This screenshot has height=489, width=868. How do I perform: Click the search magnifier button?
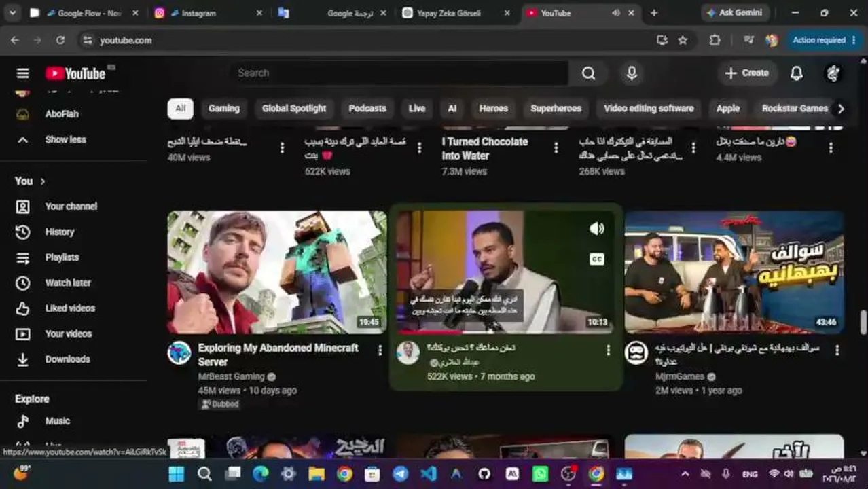pos(588,73)
